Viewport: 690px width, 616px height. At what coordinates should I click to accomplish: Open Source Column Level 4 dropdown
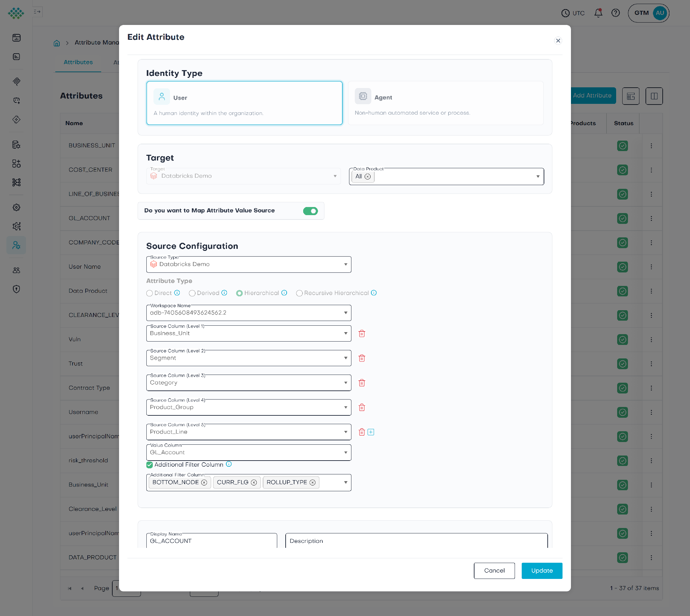tap(249, 407)
